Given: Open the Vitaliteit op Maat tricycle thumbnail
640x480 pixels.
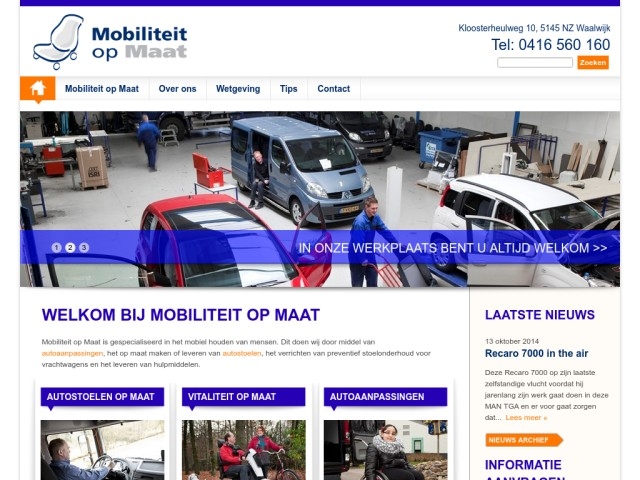Looking at the screenshot, I should click(x=244, y=450).
